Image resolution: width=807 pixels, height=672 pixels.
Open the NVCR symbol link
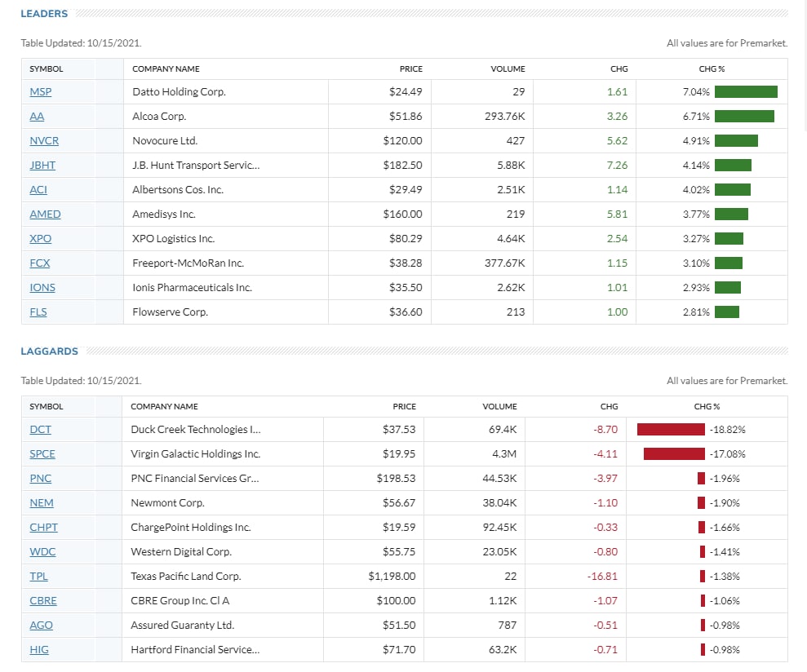tap(44, 140)
